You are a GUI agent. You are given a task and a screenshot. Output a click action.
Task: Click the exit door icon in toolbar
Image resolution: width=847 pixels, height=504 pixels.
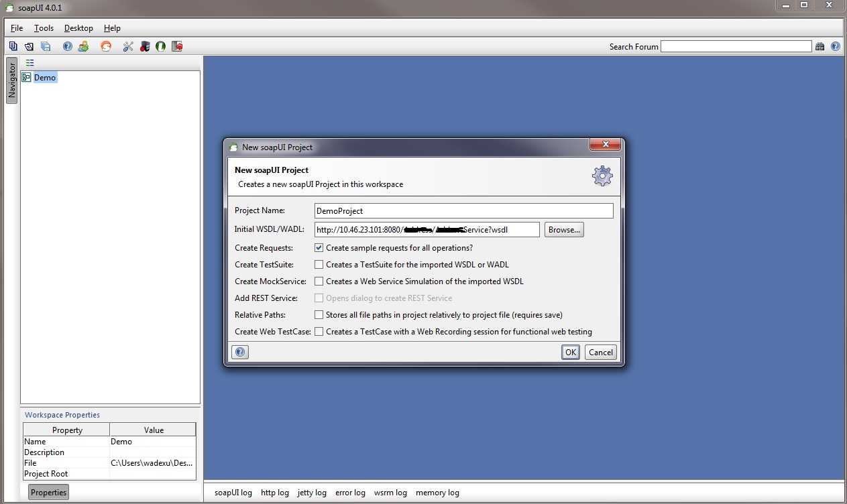pos(177,46)
